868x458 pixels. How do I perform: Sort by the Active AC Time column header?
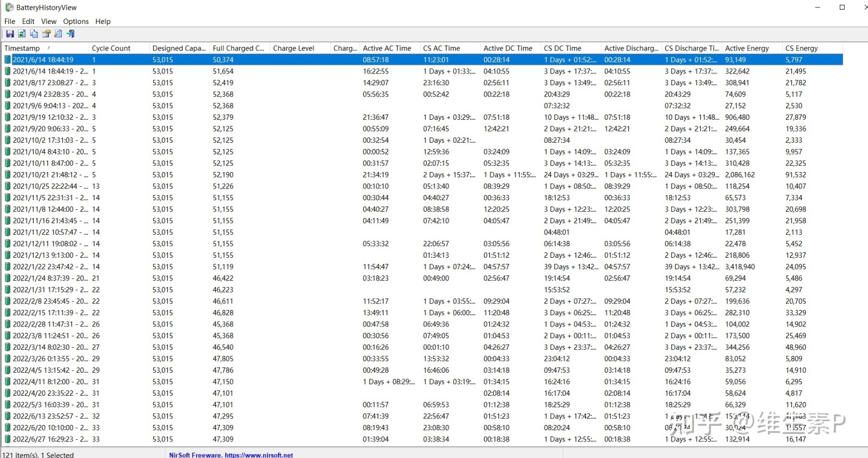[x=390, y=48]
